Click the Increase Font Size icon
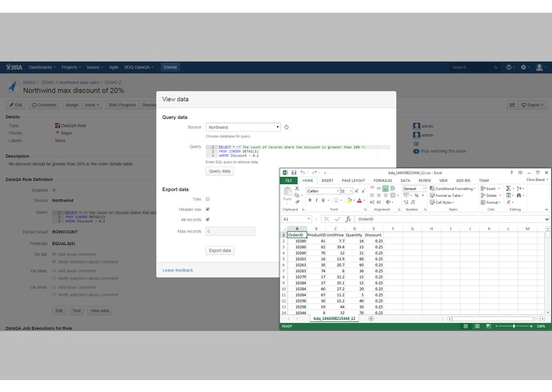This screenshot has height=392, width=552. point(357,191)
